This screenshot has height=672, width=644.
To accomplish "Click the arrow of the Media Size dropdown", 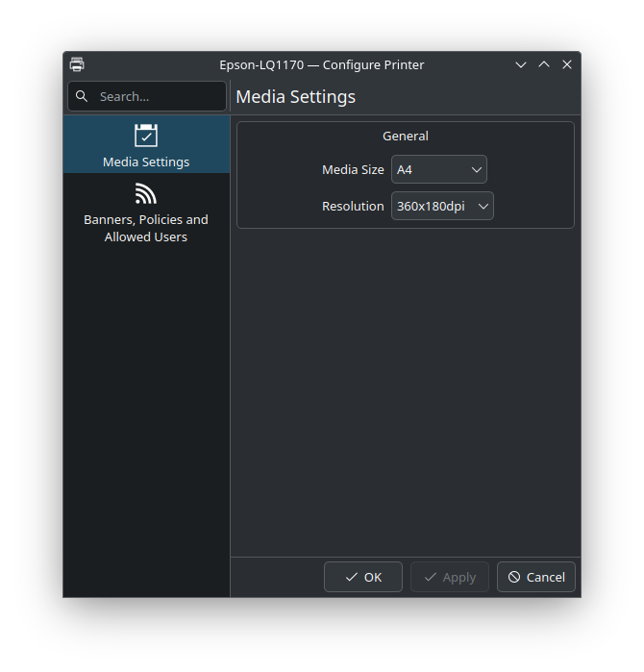I will pyautogui.click(x=477, y=169).
